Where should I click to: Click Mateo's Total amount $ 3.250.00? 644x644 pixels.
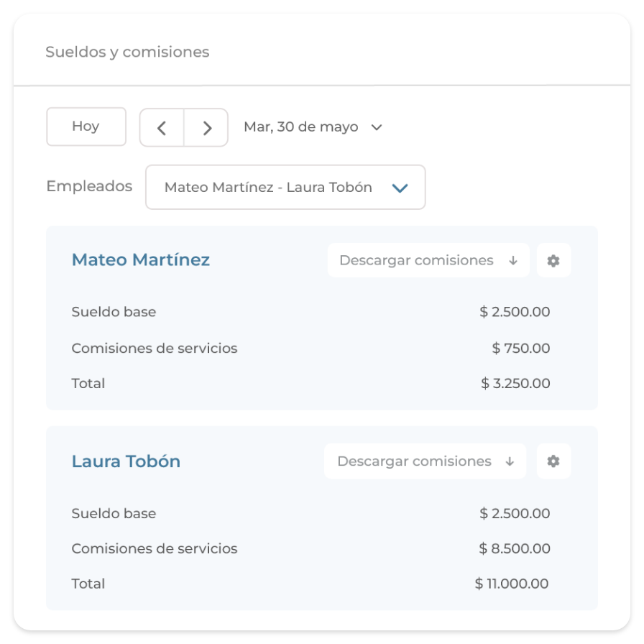[x=515, y=384]
